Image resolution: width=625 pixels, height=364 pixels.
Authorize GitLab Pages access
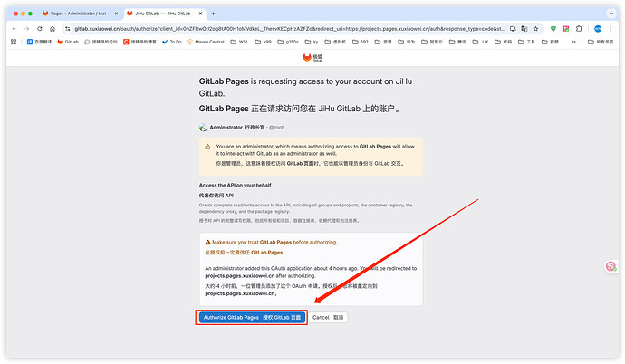[253, 318]
